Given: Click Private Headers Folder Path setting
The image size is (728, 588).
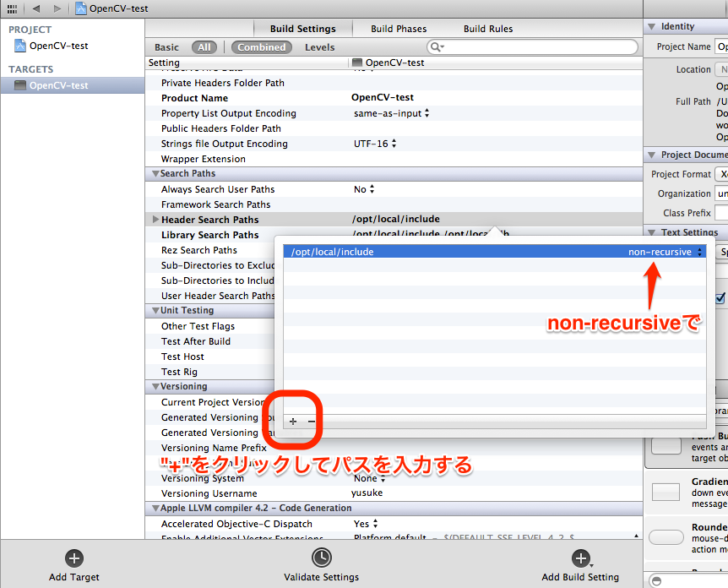Looking at the screenshot, I should tap(222, 83).
